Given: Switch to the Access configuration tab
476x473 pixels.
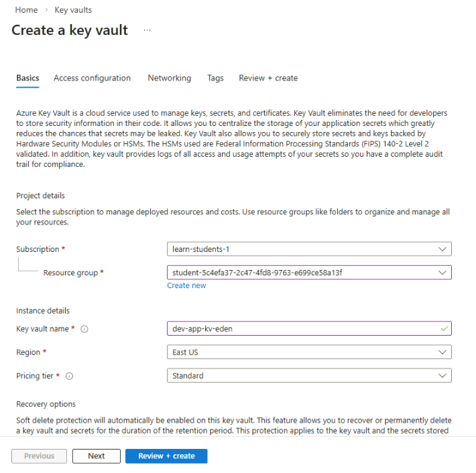Looking at the screenshot, I should [92, 78].
